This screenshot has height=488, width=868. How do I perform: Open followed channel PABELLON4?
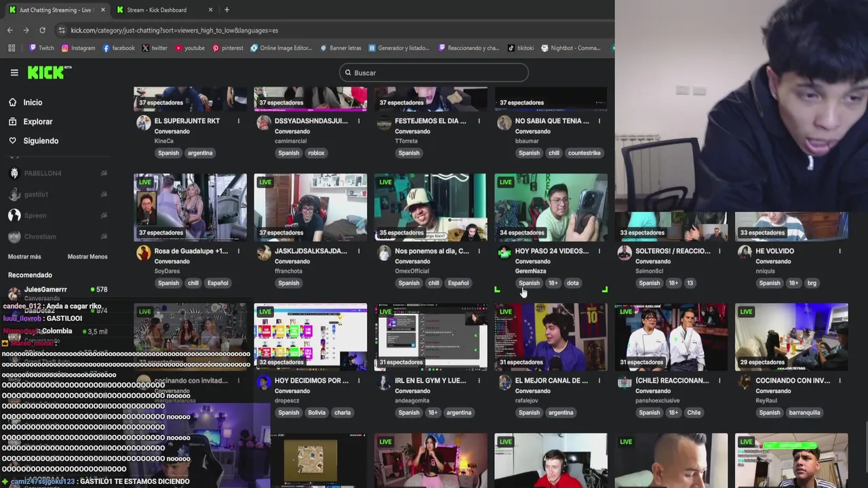tap(58, 173)
